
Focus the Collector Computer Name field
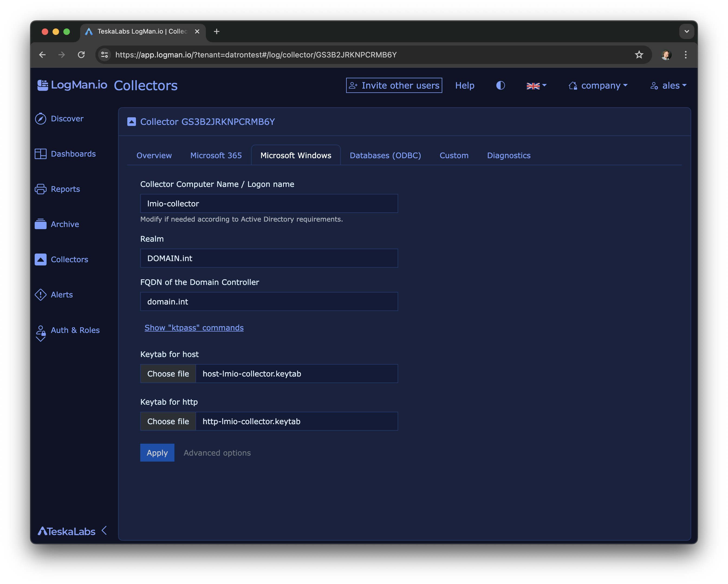tap(269, 203)
